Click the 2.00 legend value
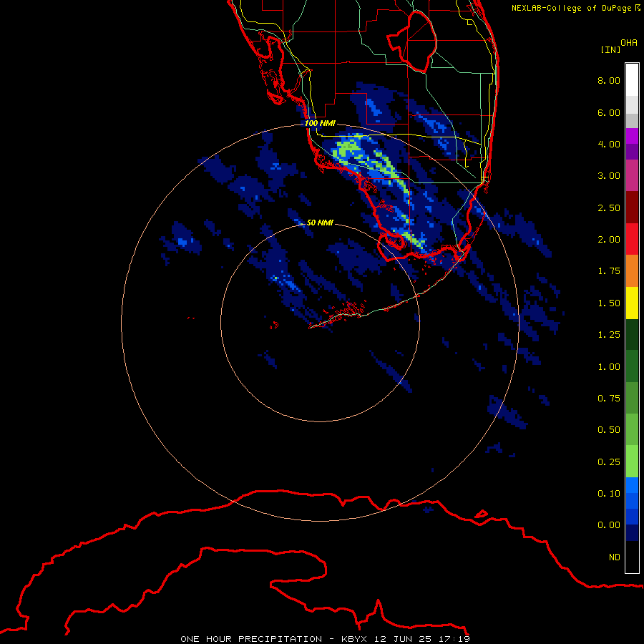 click(x=609, y=240)
